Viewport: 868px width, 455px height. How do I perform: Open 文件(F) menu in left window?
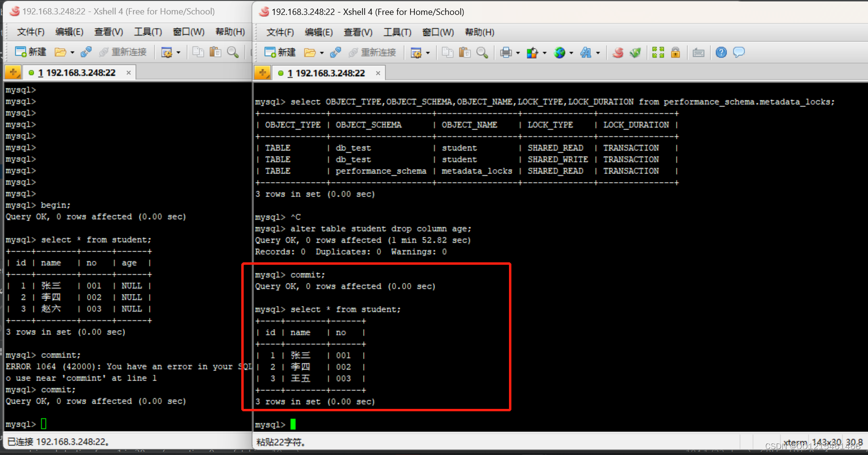click(x=30, y=32)
